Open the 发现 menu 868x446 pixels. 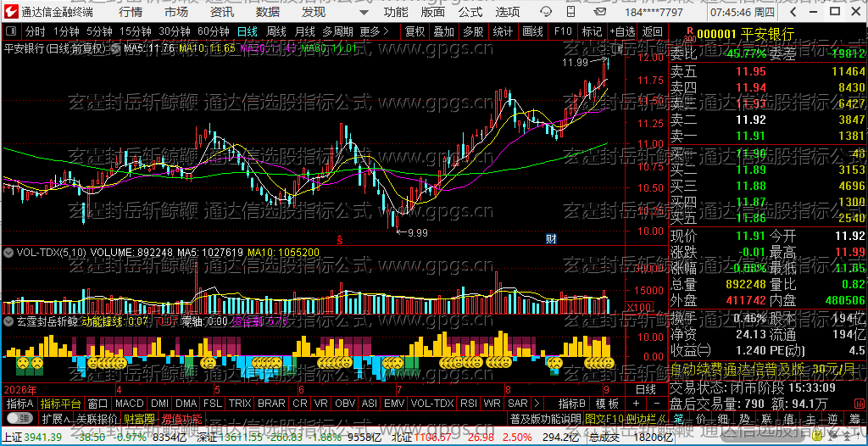click(x=314, y=12)
